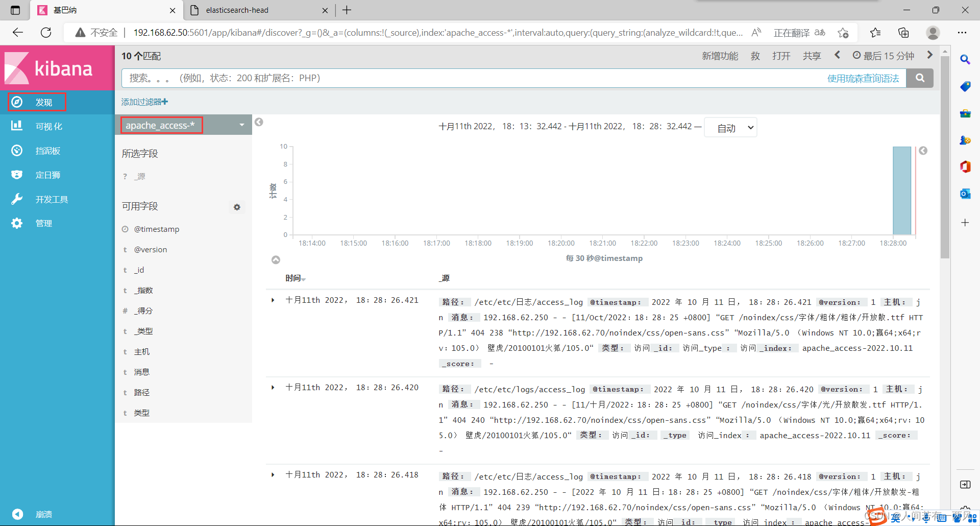The width and height of the screenshot is (980, 526).
Task: Select the @timestamp field
Action: point(157,229)
